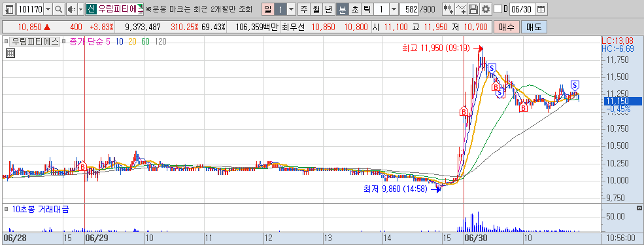Viewport: 644px width, 245px height.
Task: Click the 106,359백만 trading value
Action: pos(258,27)
